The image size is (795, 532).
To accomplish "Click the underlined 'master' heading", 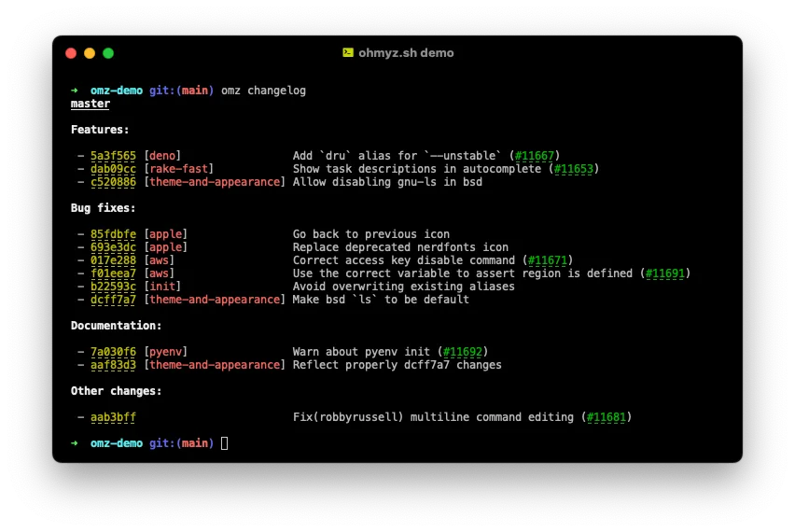I will [x=91, y=104].
